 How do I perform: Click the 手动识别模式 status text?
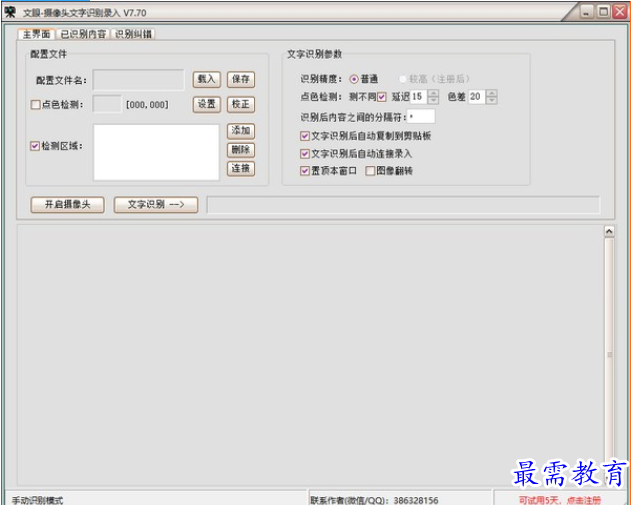(x=37, y=501)
